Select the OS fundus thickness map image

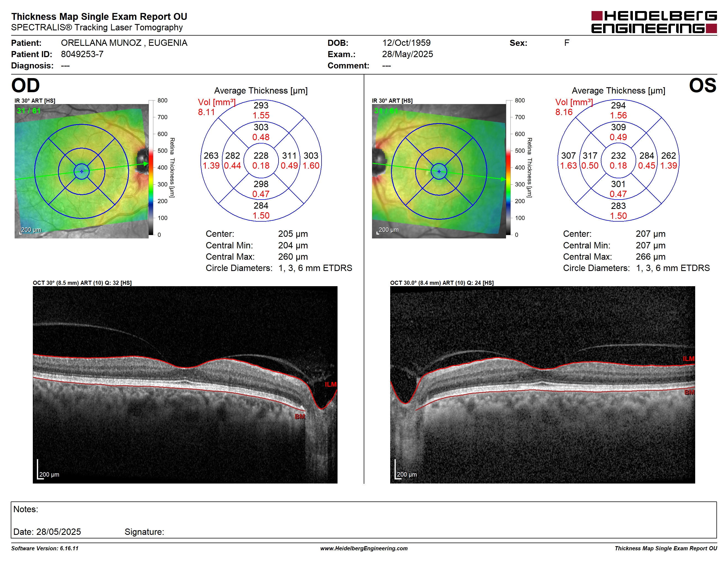click(439, 171)
